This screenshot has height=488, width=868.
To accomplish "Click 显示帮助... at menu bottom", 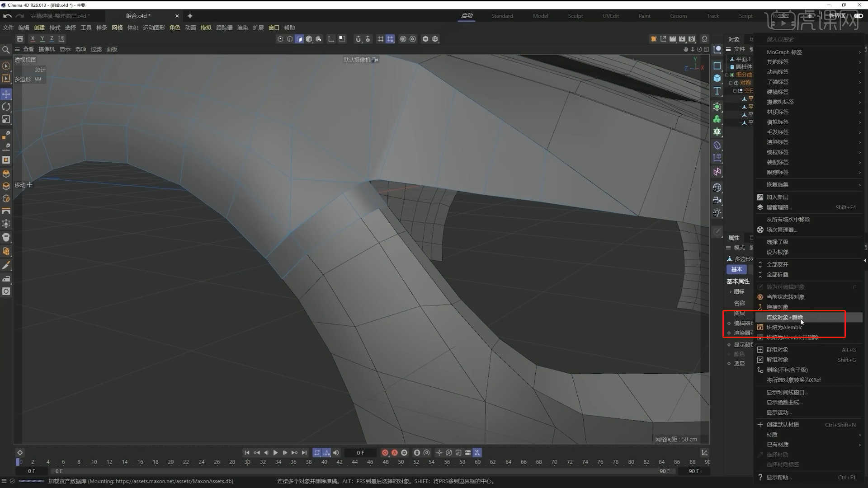I will (809, 477).
